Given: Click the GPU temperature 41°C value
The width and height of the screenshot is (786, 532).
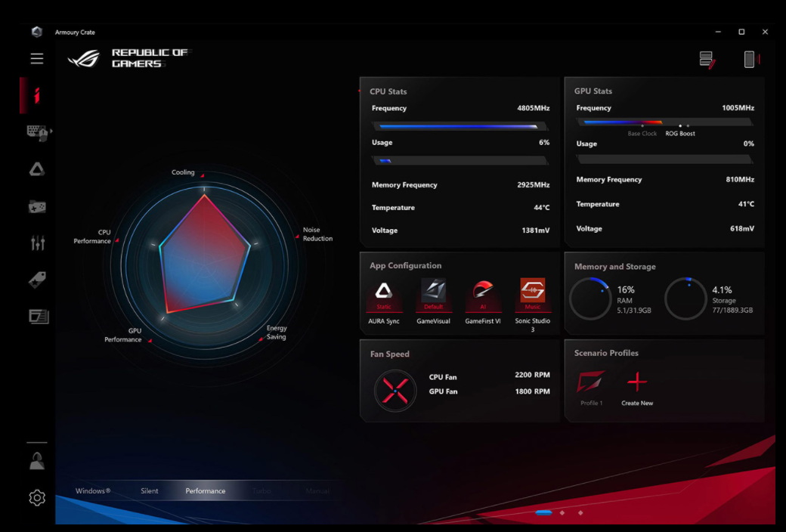Looking at the screenshot, I should [746, 204].
